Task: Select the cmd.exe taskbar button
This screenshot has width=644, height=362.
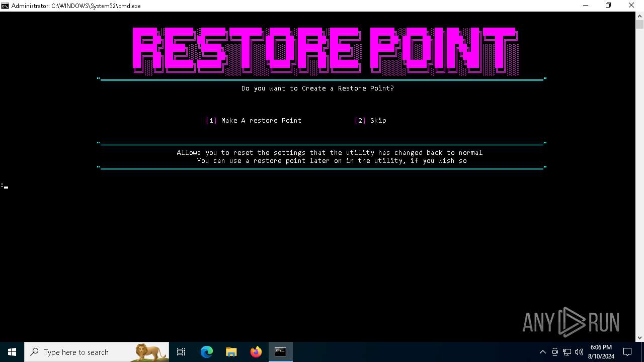Action: [280, 352]
